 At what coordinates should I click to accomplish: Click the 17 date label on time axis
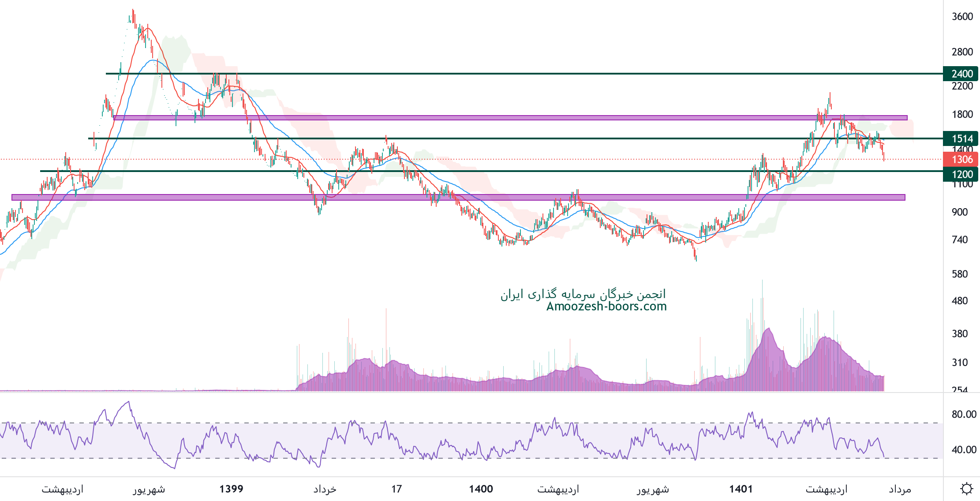[x=396, y=489]
